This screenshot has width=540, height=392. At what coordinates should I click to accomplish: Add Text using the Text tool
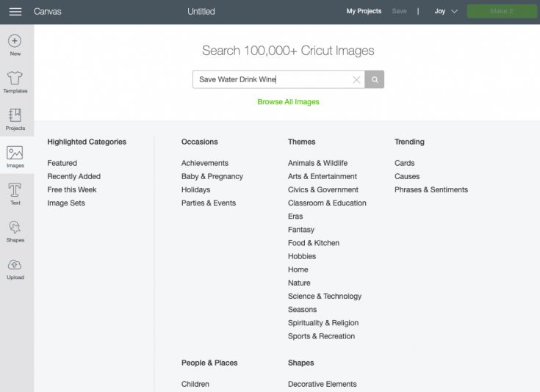(x=15, y=194)
